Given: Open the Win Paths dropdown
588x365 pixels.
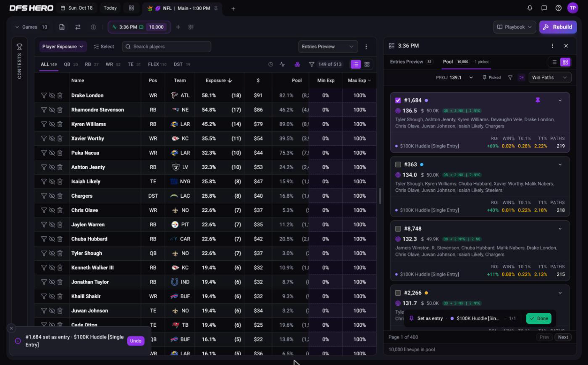Looking at the screenshot, I should [549, 77].
